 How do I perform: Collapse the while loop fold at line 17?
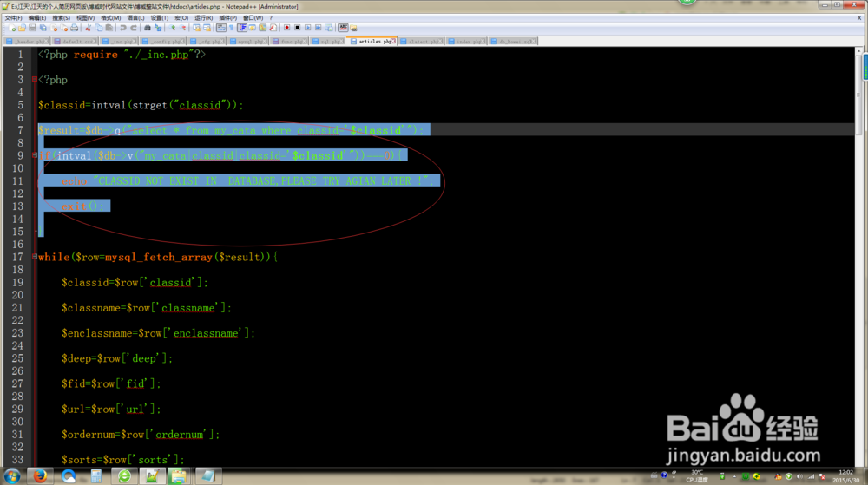pyautogui.click(x=35, y=257)
